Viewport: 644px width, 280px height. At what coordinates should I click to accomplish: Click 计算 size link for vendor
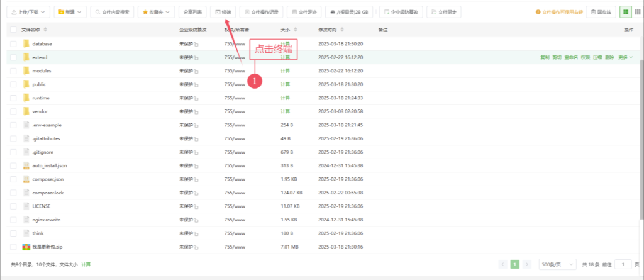click(x=286, y=111)
